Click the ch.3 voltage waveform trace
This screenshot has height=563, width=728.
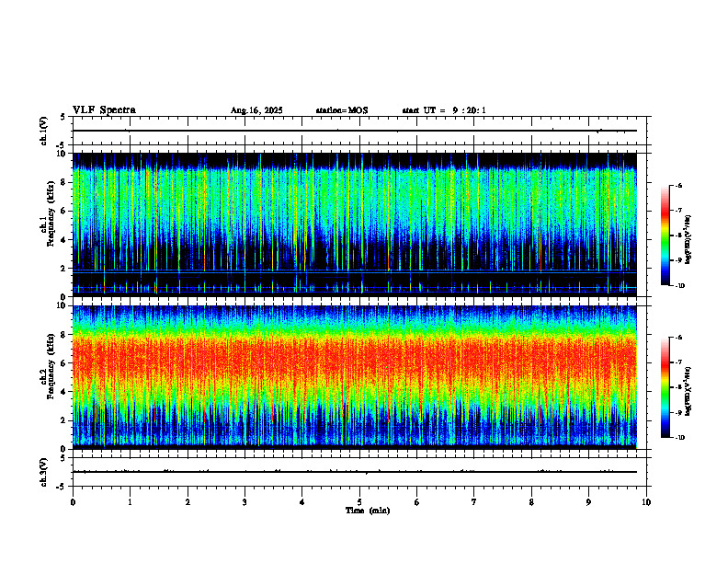coord(355,472)
